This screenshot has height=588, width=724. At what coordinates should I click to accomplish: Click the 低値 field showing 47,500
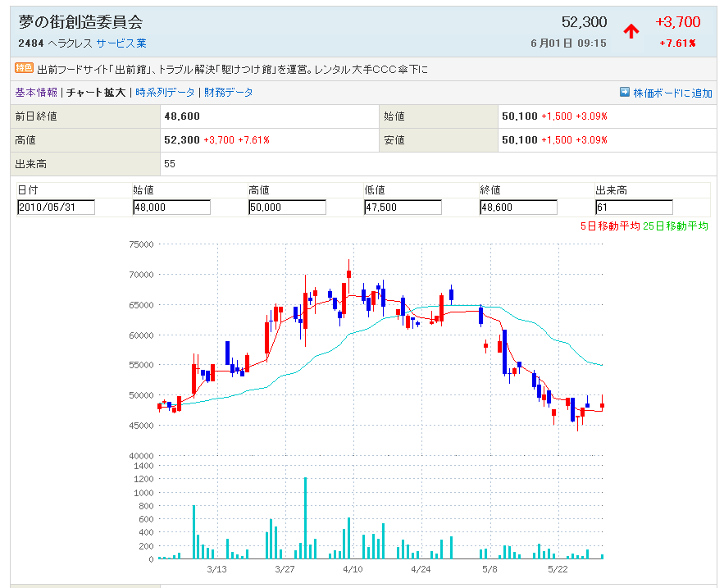click(403, 207)
